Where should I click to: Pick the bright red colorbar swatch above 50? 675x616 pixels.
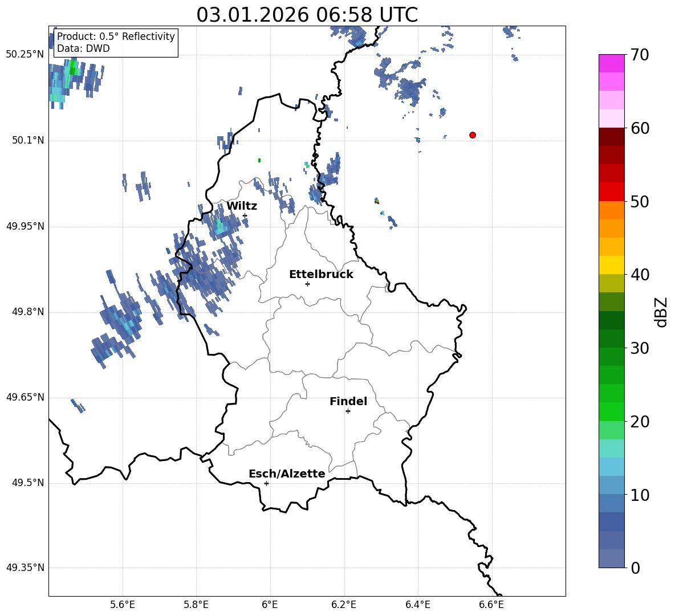612,191
